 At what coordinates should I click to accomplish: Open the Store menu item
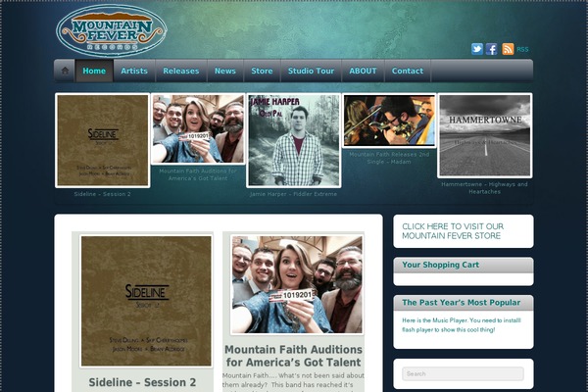click(262, 71)
